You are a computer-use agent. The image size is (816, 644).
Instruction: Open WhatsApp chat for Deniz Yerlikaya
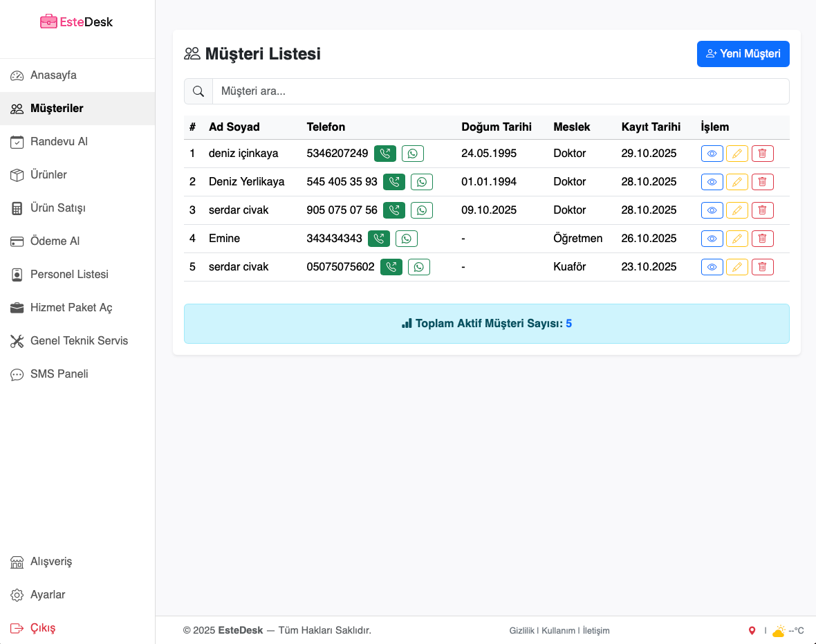point(422,182)
